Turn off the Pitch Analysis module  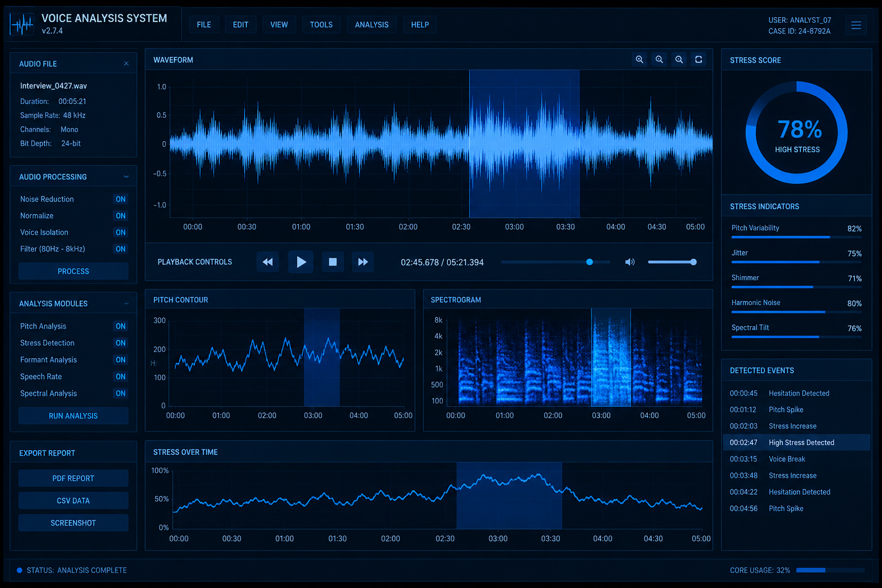[121, 326]
